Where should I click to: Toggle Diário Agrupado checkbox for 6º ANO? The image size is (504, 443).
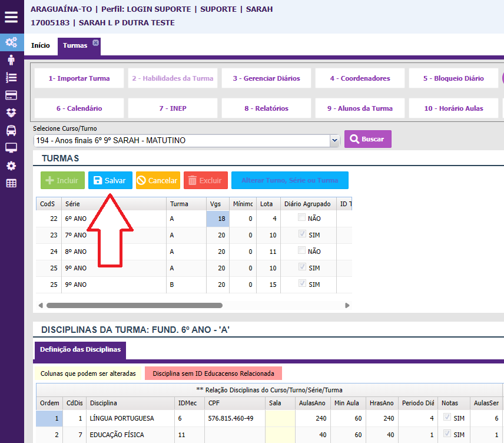coord(302,218)
